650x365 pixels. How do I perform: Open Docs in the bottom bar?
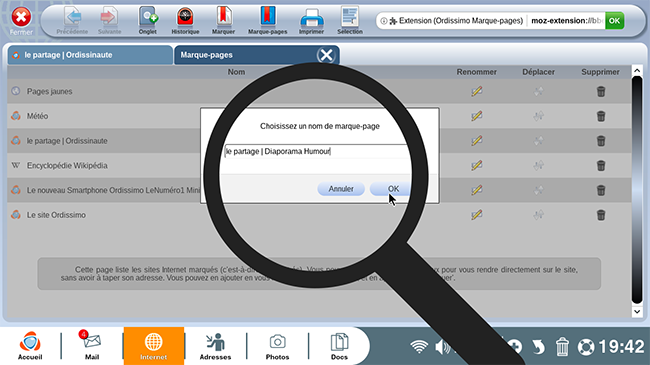[339, 345]
